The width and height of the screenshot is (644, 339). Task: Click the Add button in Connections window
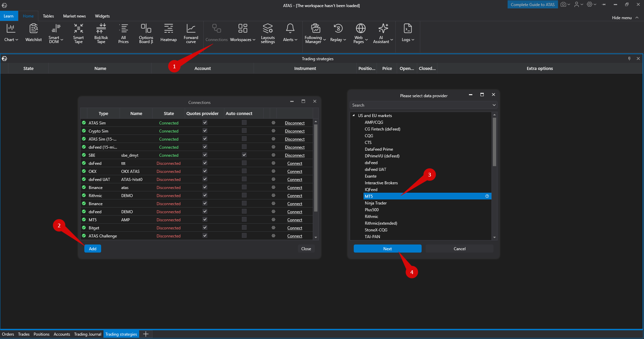point(93,249)
